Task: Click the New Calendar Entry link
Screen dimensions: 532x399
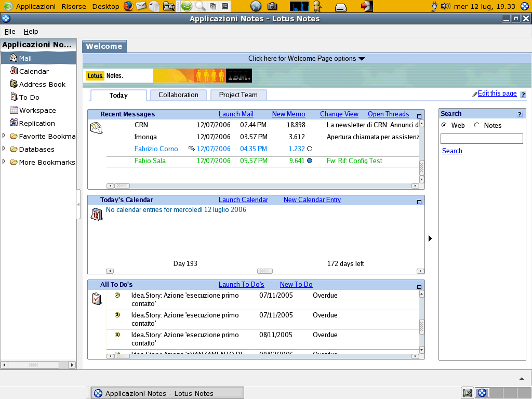Action: pyautogui.click(x=312, y=200)
